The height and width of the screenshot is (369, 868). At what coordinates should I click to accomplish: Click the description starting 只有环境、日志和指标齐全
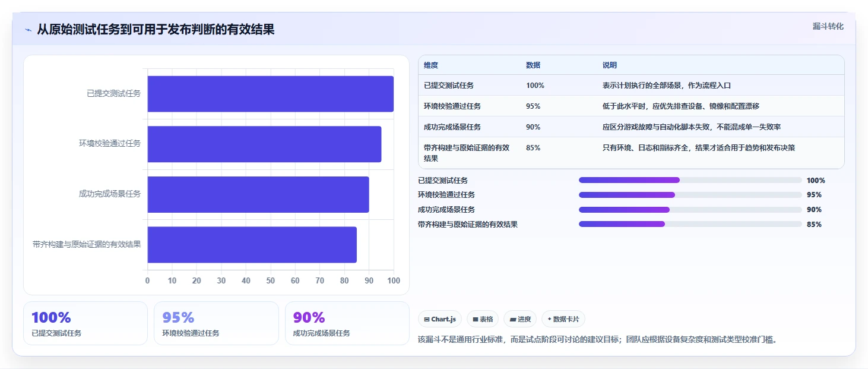coord(699,148)
